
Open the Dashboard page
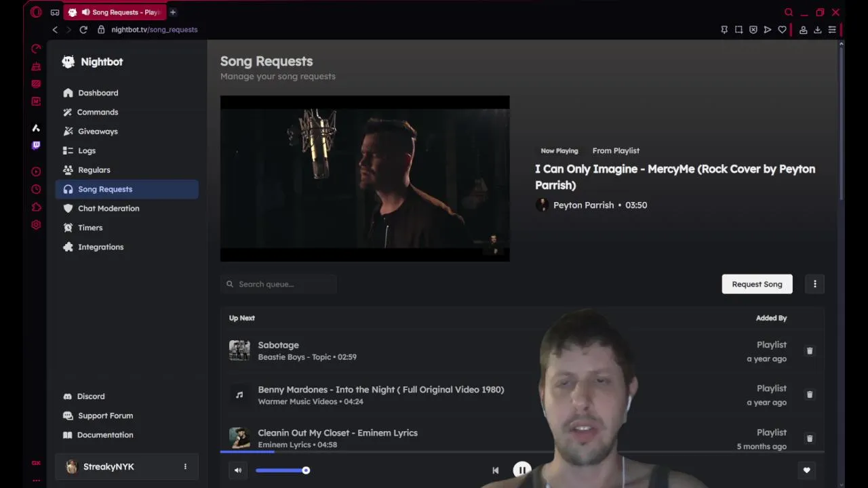tap(127, 93)
